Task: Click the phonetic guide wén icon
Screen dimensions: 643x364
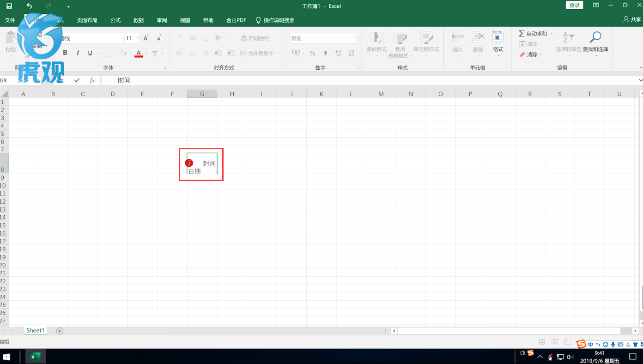Action: click(155, 53)
